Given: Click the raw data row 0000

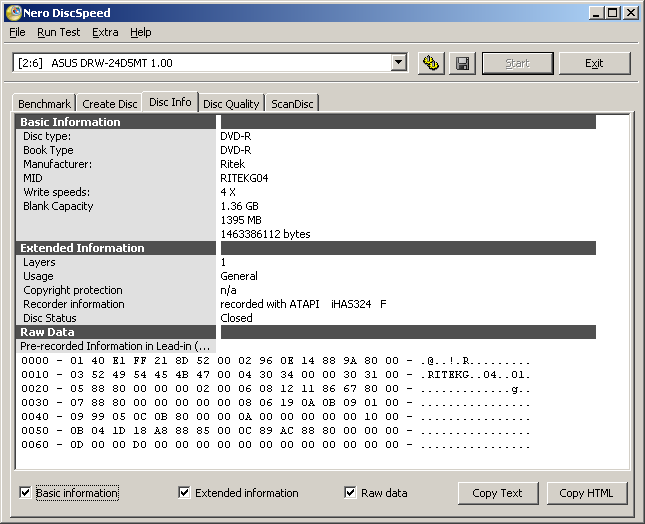Looking at the screenshot, I should (276, 361).
